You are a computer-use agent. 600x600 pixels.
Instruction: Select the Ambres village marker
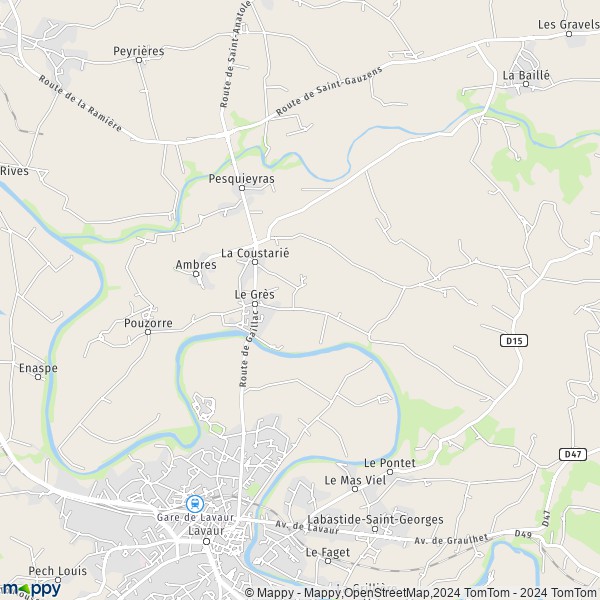196,274
